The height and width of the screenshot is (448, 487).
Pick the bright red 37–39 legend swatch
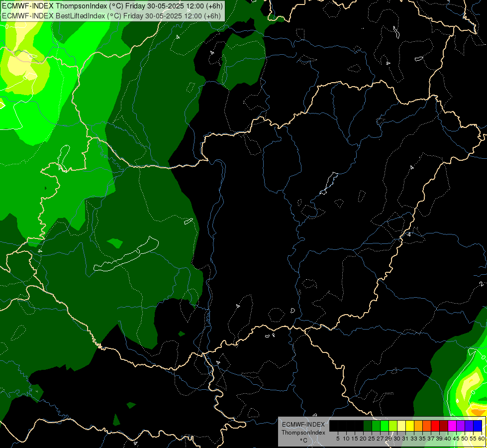pos(435,426)
